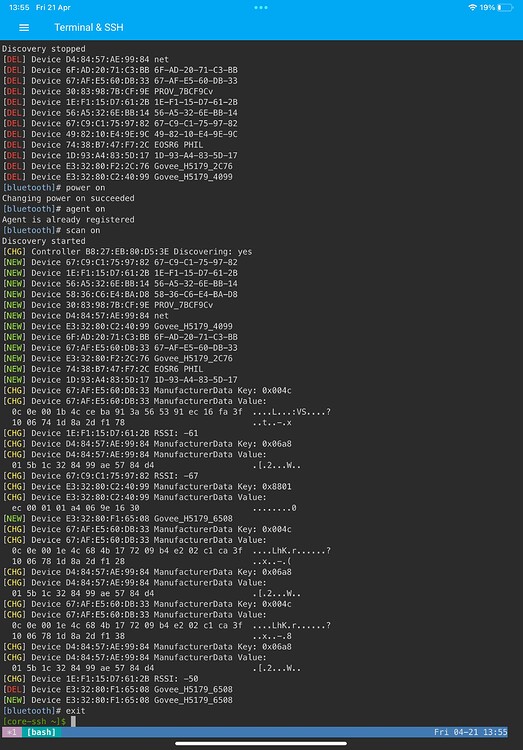Tap the Wi-Fi status icon

coord(472,8)
